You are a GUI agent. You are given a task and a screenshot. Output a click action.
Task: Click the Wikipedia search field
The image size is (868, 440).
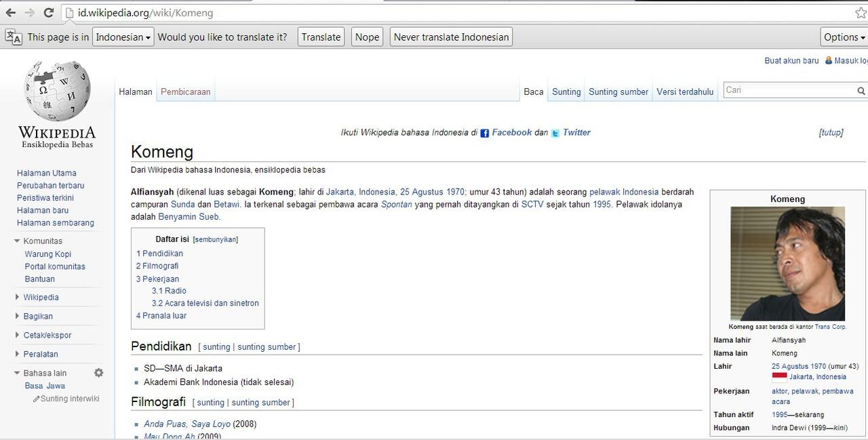click(790, 90)
